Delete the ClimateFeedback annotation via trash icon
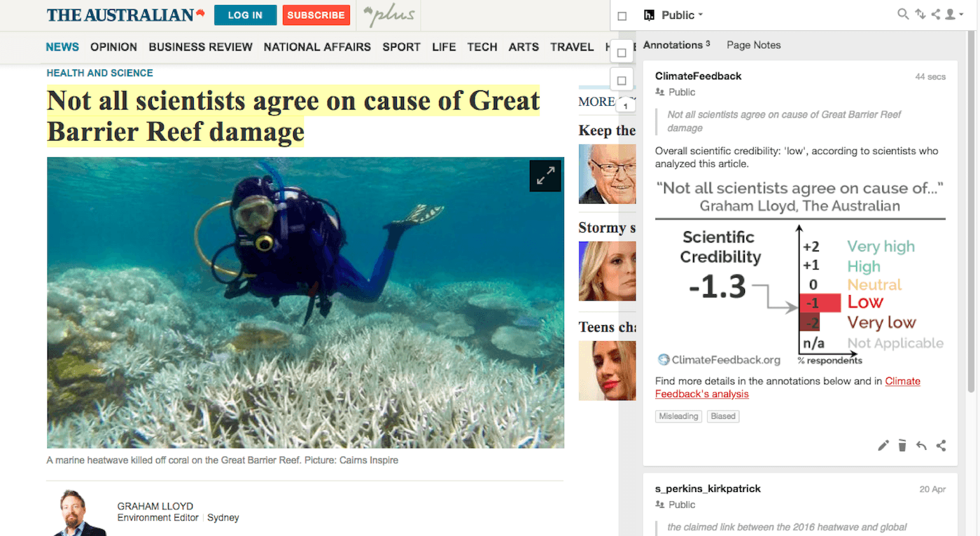 coord(902,446)
